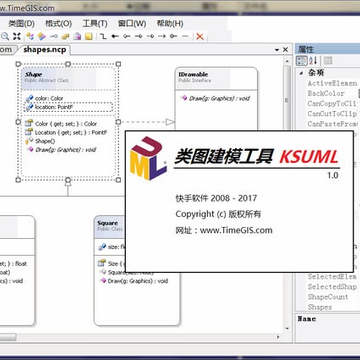Sort properties alphabetically with A-Z icon
The image size is (360, 360).
point(313,61)
